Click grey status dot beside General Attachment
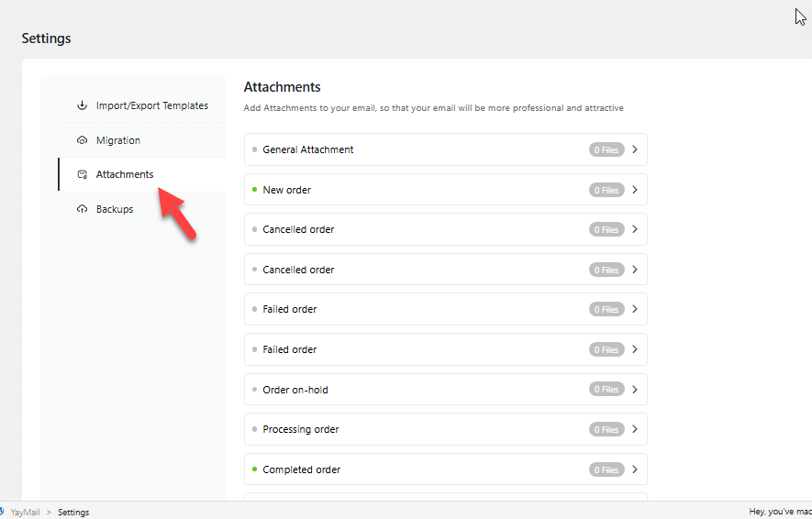Screen dimensions: 812x519 pos(254,149)
